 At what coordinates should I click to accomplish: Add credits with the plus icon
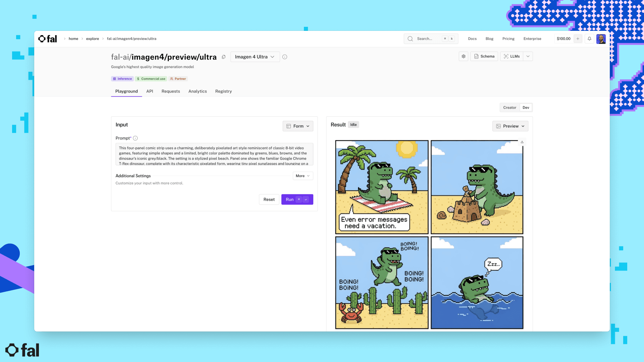pyautogui.click(x=578, y=39)
